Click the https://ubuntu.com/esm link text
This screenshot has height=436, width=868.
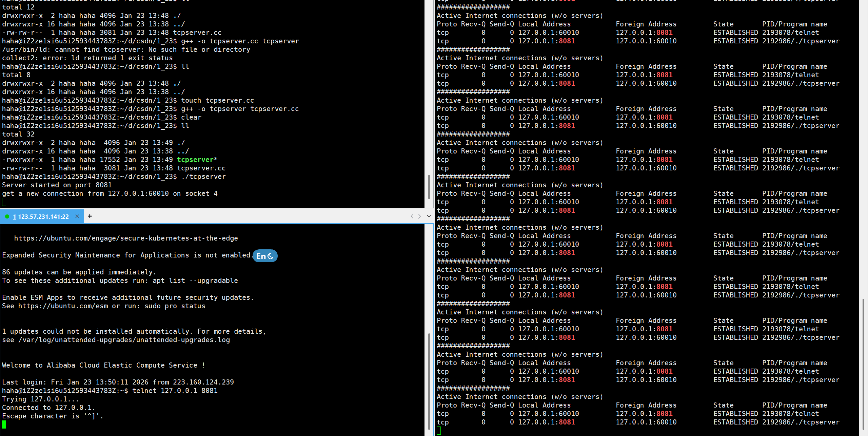click(63, 306)
